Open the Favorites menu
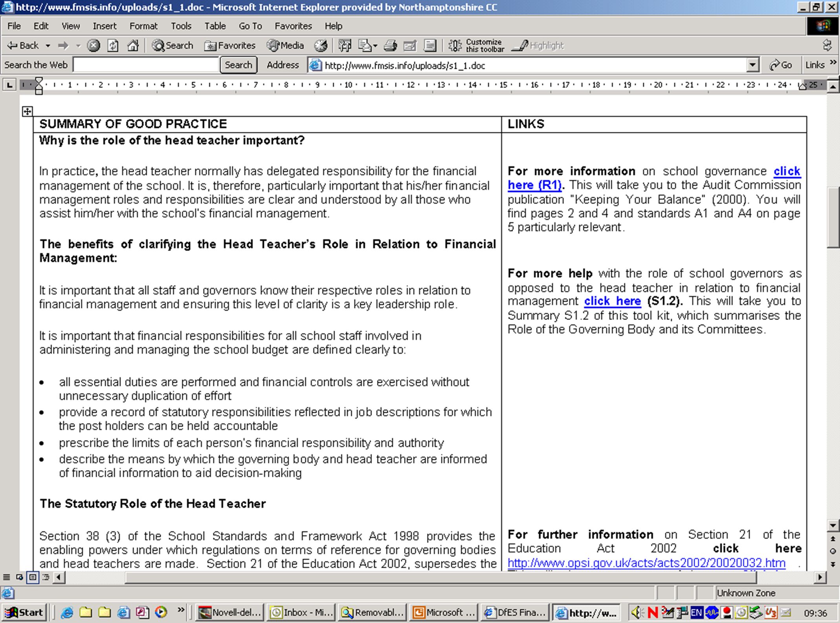The width and height of the screenshot is (840, 623). pyautogui.click(x=293, y=26)
